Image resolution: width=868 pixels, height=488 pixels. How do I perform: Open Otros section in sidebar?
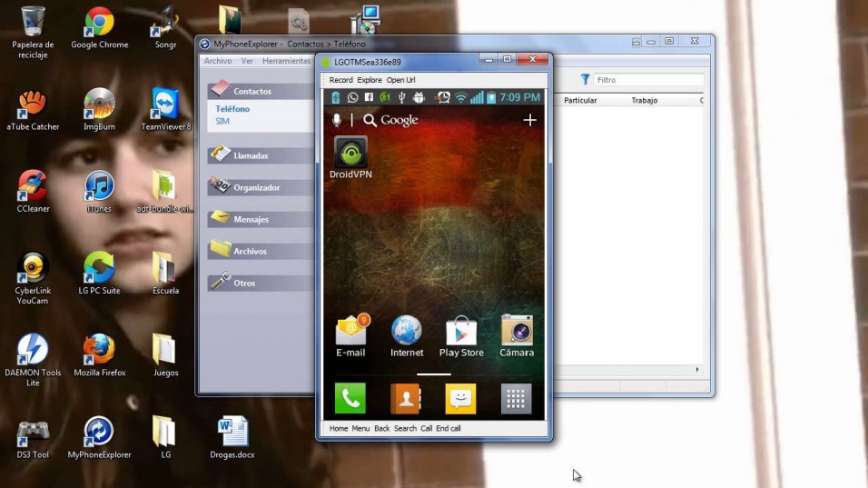[261, 283]
